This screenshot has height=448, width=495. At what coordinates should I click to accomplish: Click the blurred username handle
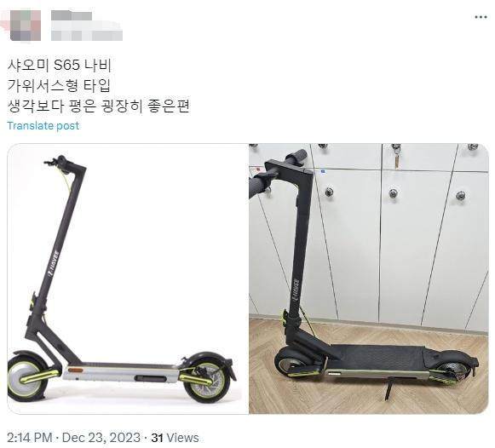[87, 33]
